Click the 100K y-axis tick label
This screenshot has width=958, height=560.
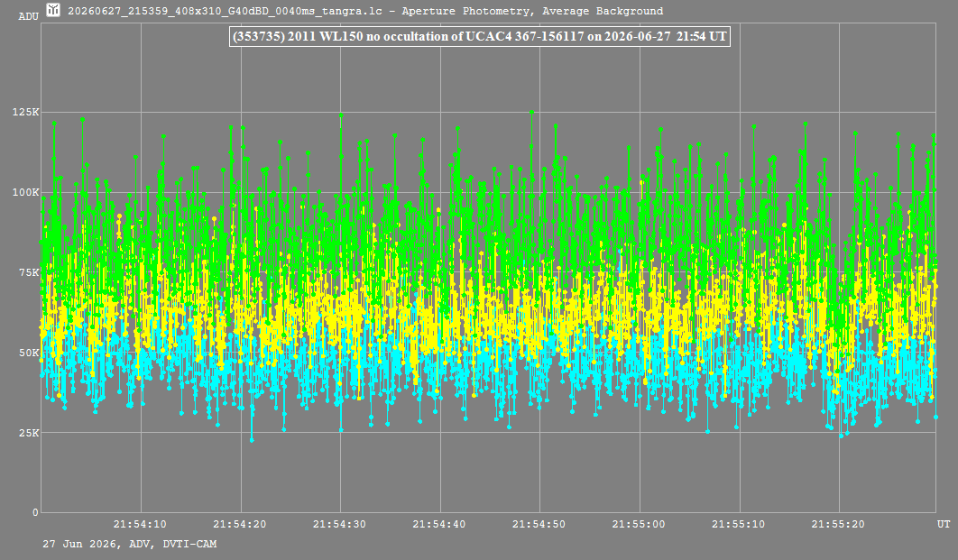point(25,192)
